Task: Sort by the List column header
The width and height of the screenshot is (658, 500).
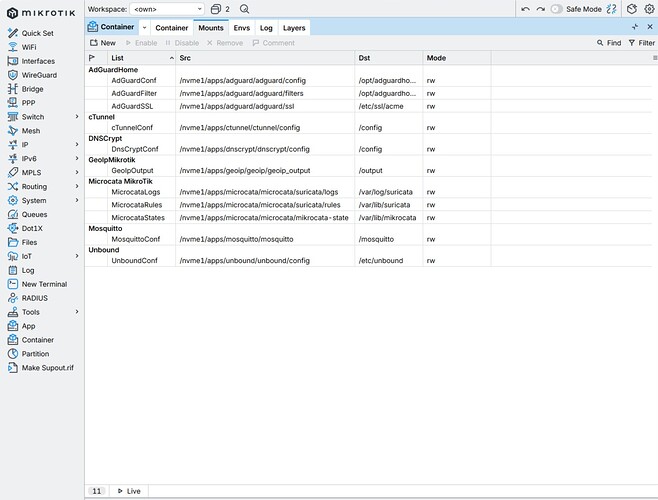Action: (x=141, y=58)
